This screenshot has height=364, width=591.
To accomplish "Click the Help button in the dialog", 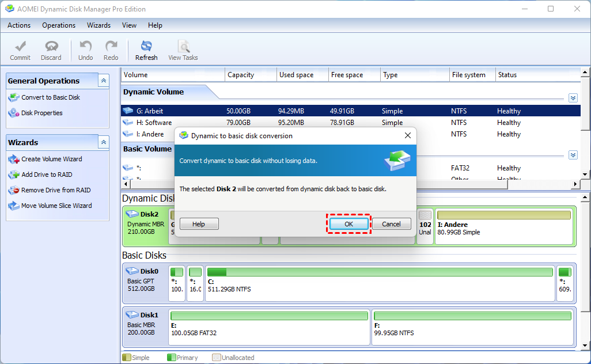I will [x=199, y=224].
